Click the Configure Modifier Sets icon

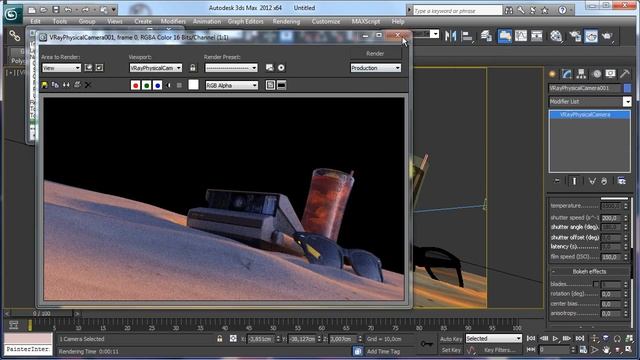click(x=622, y=181)
